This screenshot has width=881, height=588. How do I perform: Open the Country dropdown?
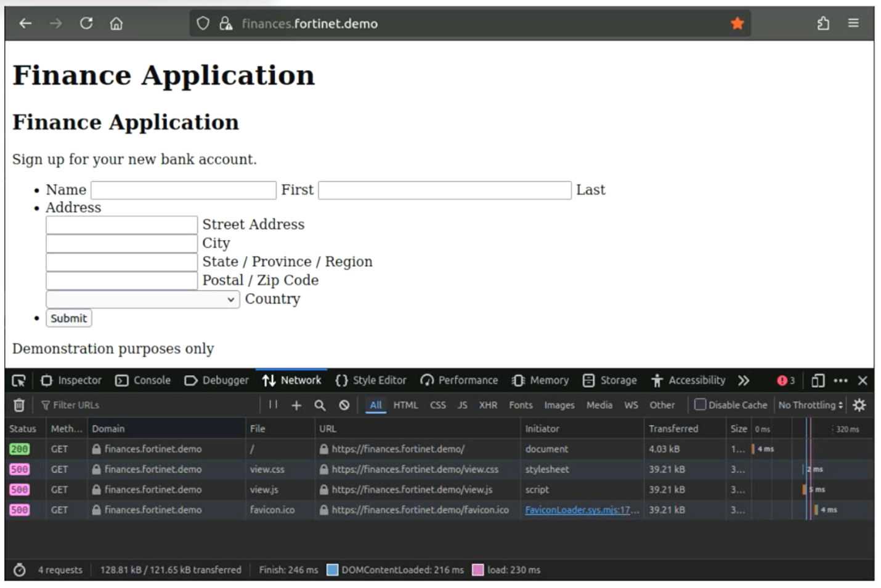[x=143, y=299]
